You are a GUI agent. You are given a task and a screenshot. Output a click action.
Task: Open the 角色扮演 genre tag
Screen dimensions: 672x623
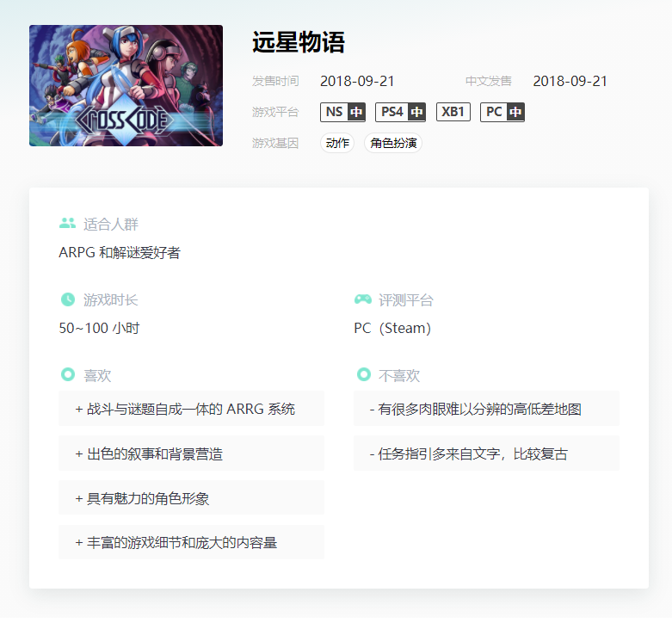393,143
